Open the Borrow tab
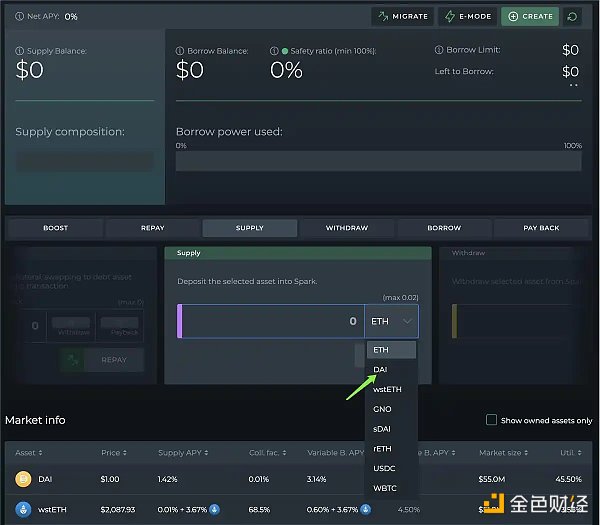This screenshot has width=600, height=525. (x=444, y=228)
